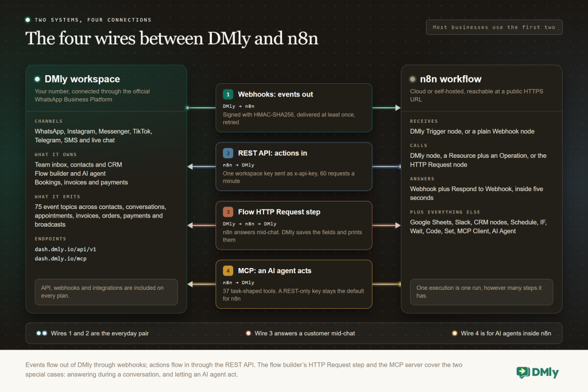Click the dot beside 'Wire 3 answers a customer'

click(x=248, y=333)
